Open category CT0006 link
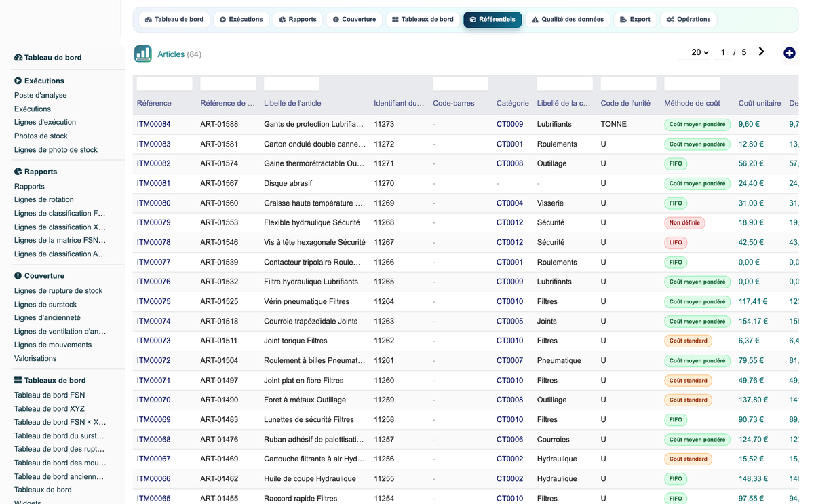Screen dimensions: 814x504 click(x=509, y=440)
